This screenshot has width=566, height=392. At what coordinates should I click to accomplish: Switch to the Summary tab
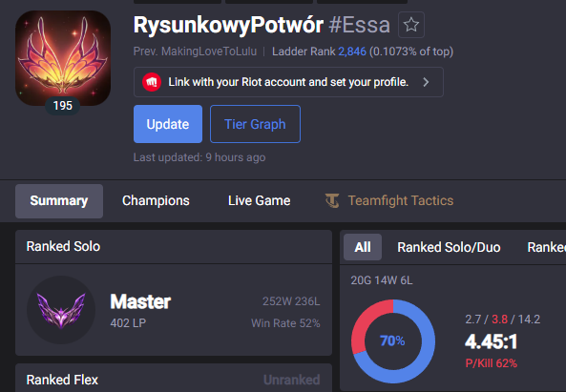point(59,201)
